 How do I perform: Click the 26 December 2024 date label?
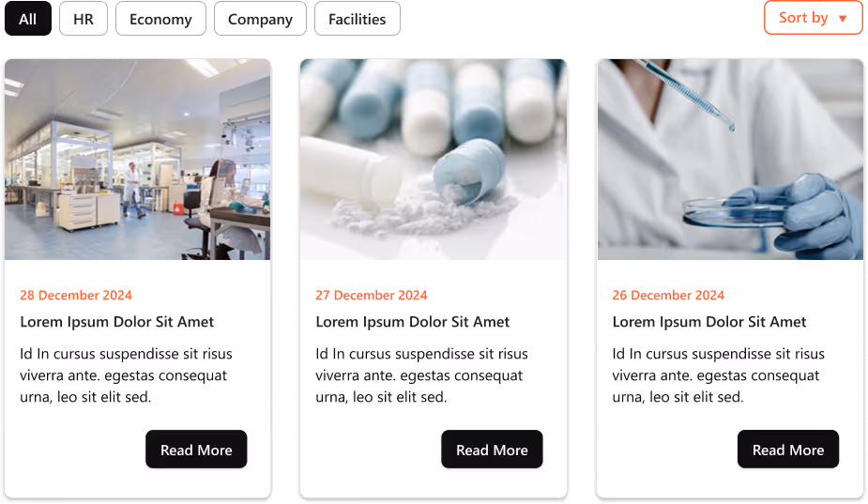[x=668, y=296]
